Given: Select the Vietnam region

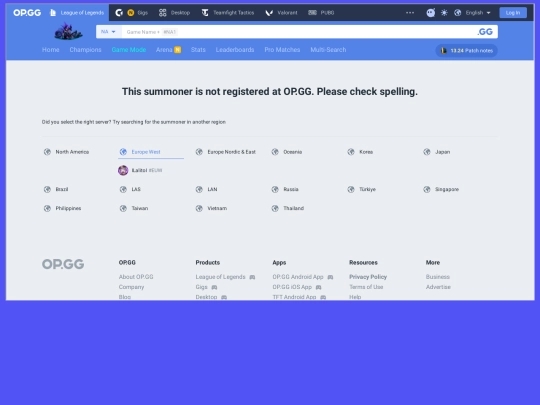Looking at the screenshot, I should tap(211, 208).
